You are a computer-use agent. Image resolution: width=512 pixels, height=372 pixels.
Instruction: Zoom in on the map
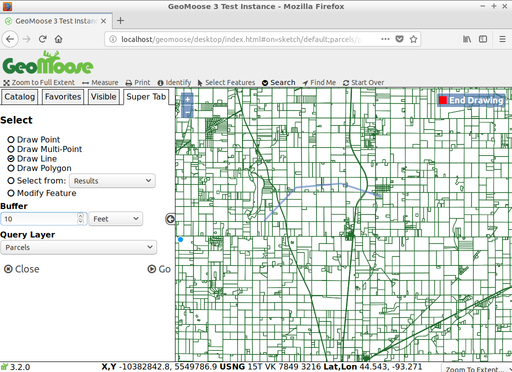coord(188,99)
